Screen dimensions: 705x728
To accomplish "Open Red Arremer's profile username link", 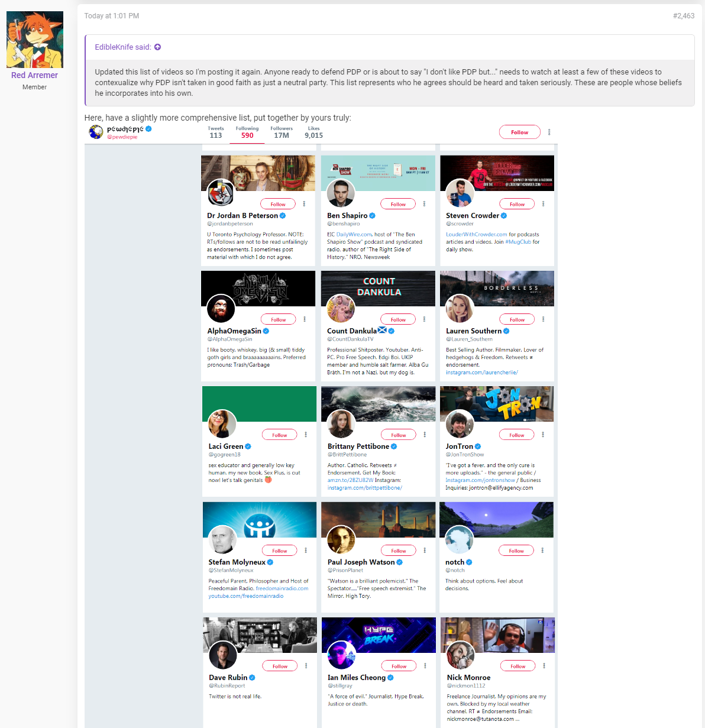I will coord(34,75).
